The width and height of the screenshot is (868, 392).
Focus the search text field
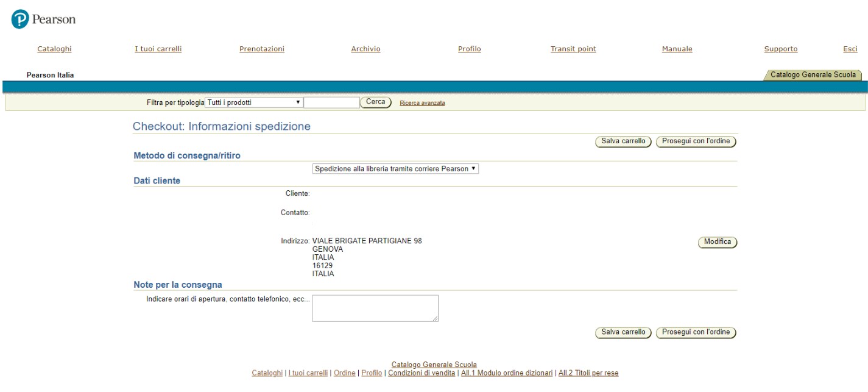click(x=331, y=102)
